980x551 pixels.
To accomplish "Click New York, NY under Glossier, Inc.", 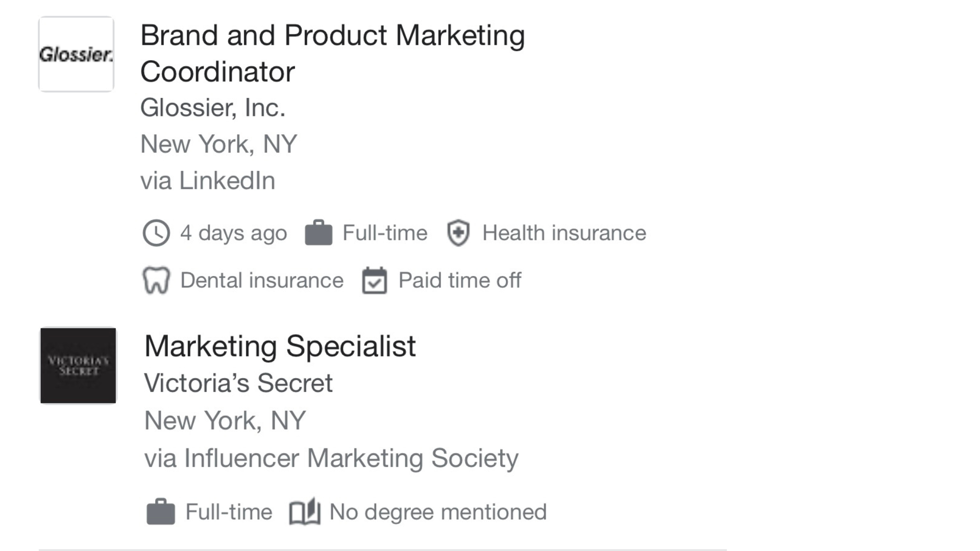I will pos(218,144).
